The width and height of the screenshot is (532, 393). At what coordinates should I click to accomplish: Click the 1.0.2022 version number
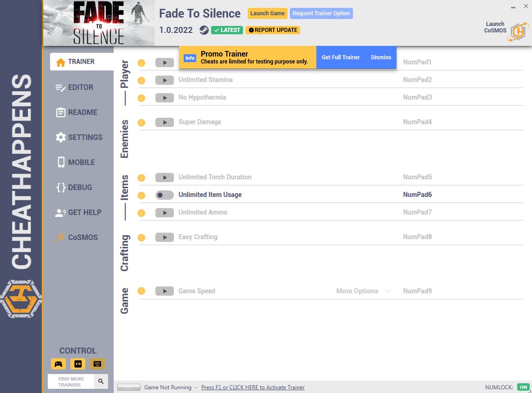176,30
